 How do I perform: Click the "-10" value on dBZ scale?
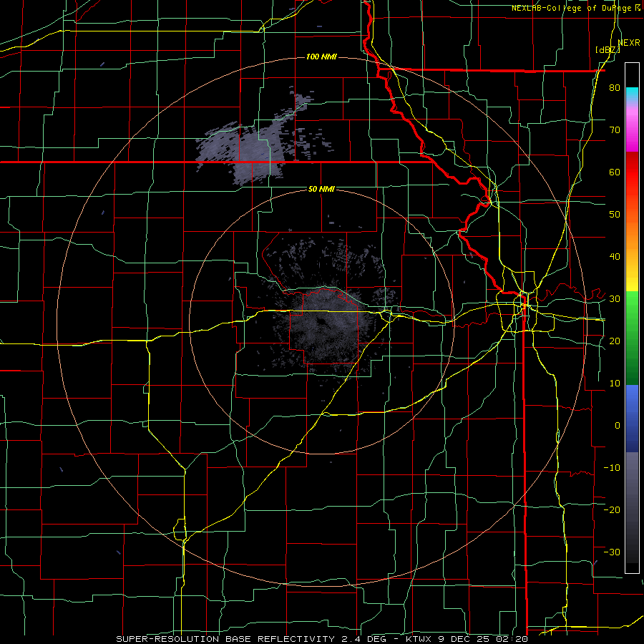click(612, 467)
